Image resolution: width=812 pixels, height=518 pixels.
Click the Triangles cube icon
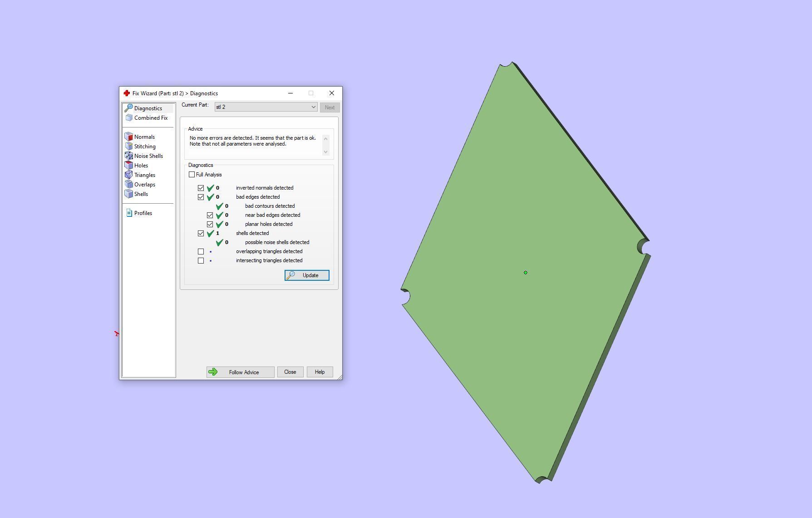[x=129, y=175]
